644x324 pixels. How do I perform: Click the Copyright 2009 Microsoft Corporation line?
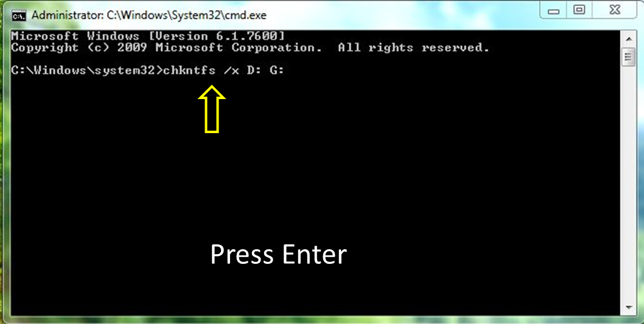pos(166,48)
